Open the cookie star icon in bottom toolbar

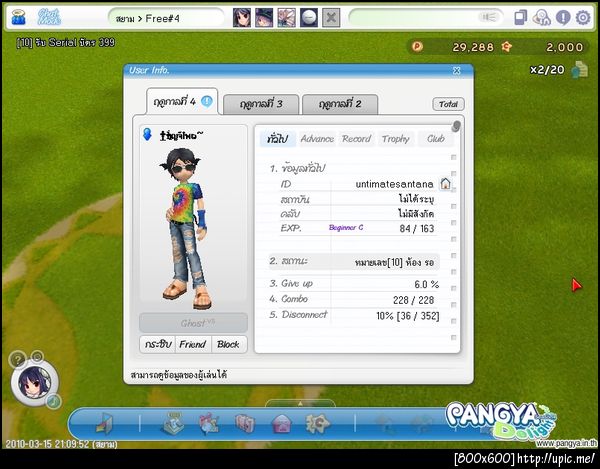(318, 423)
